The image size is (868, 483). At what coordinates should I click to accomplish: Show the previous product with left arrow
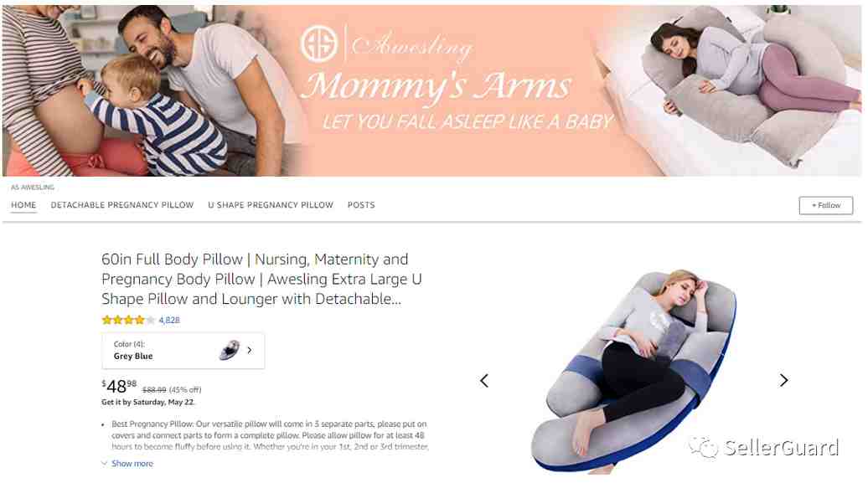pos(484,381)
